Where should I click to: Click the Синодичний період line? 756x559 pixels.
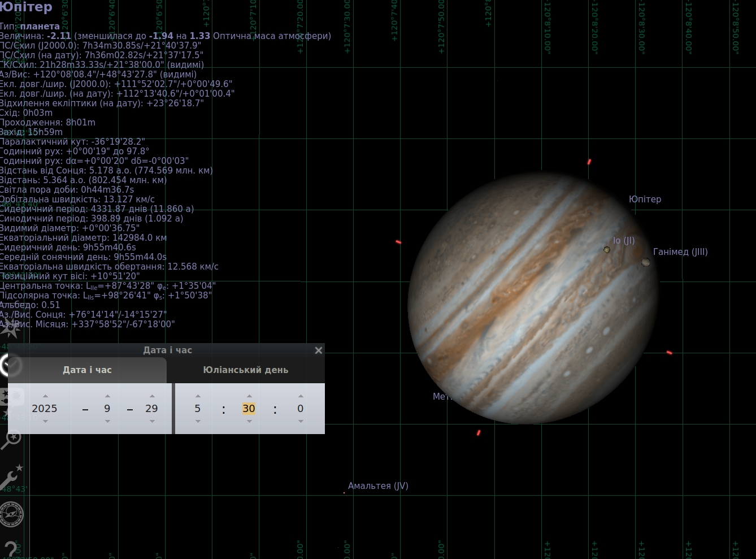(92, 219)
